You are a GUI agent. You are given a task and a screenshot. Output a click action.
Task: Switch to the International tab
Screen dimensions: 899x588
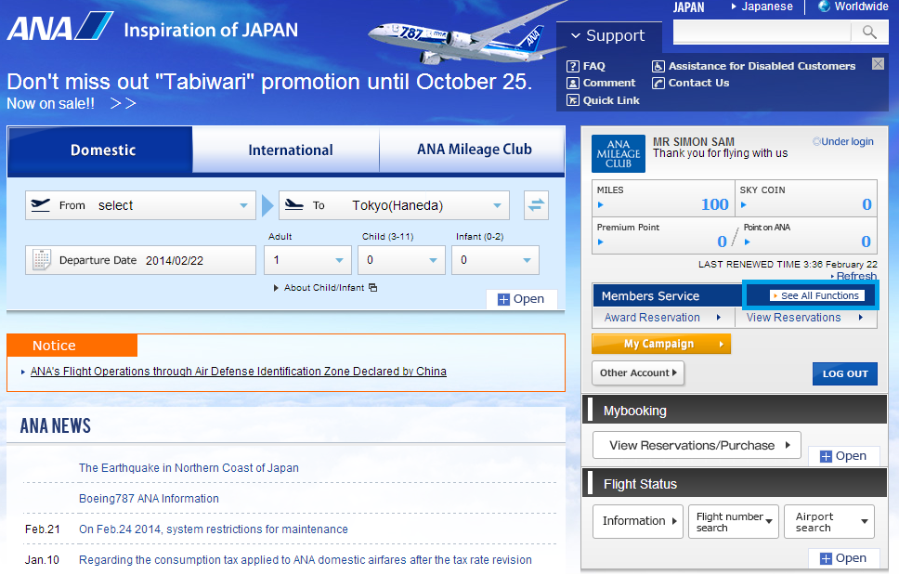point(286,150)
